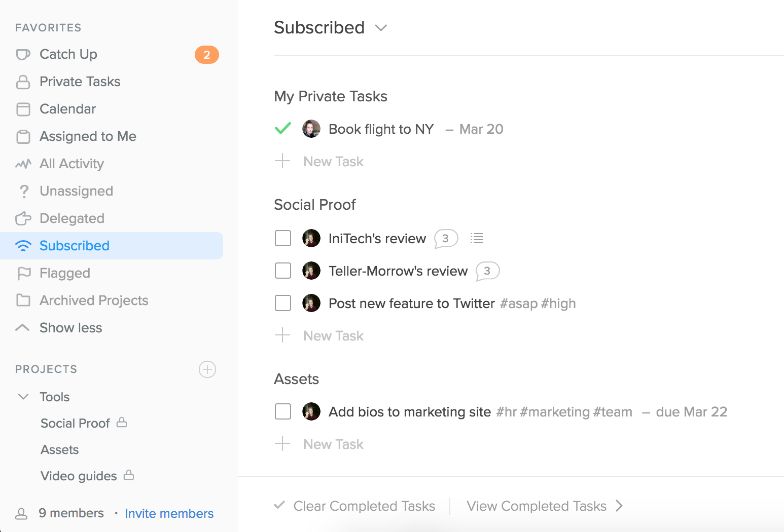Open the Calendar view

68,109
